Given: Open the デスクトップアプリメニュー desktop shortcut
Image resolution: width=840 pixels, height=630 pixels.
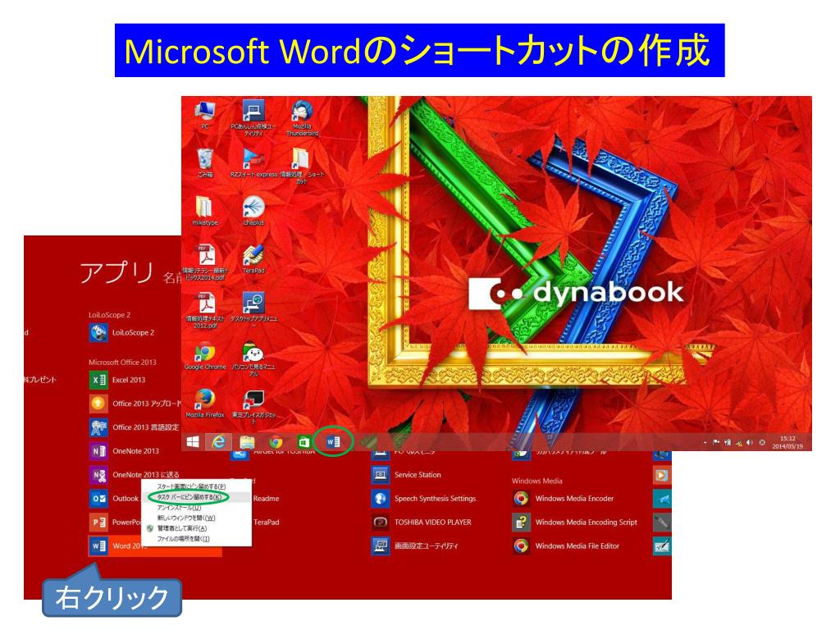Looking at the screenshot, I should pyautogui.click(x=253, y=309).
